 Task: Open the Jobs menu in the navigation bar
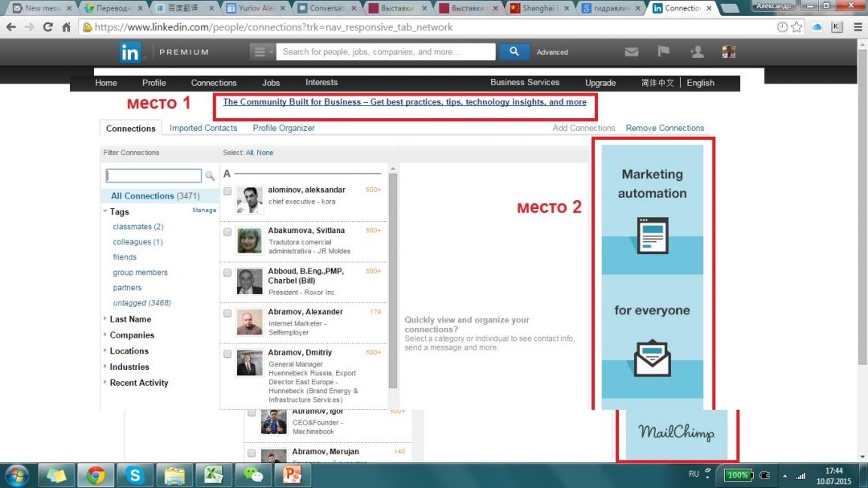point(271,83)
